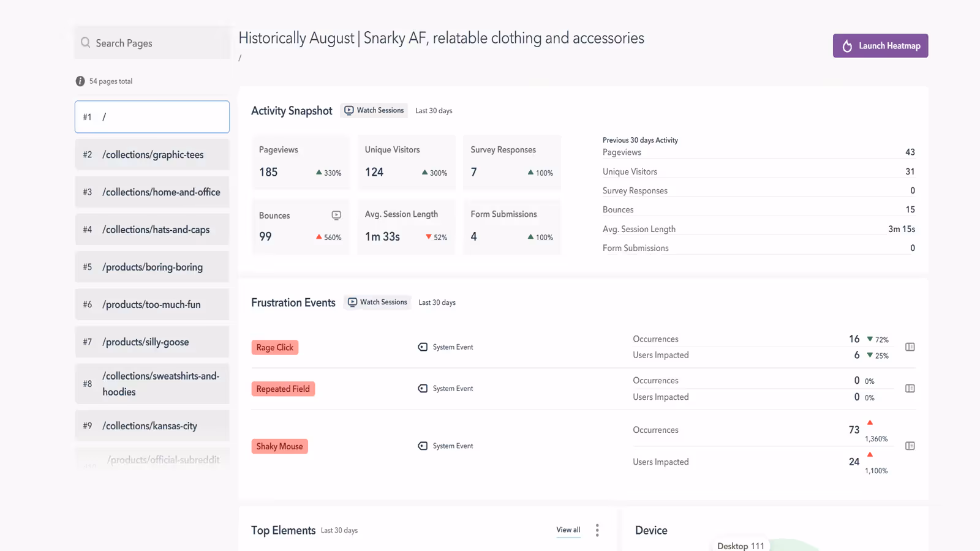Click Shaky Mouse Users Impacted value 24
Screen dimensions: 980x551
854,462
